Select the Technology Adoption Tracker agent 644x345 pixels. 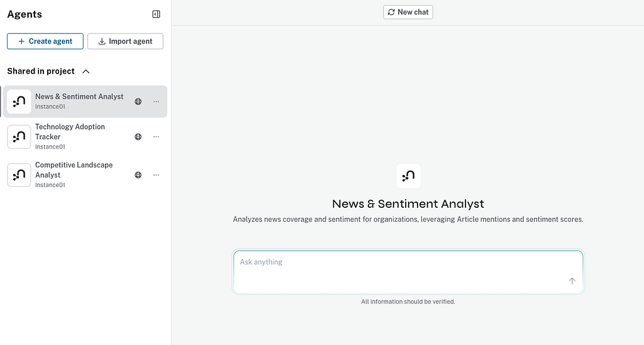tap(85, 137)
